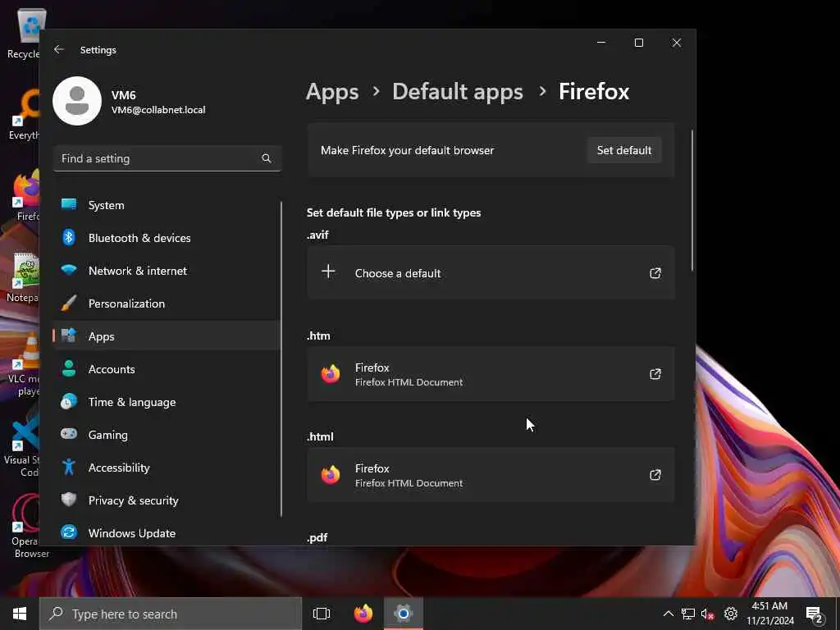This screenshot has width=840, height=630.
Task: Click the VM6 profile avatar
Action: 77,101
